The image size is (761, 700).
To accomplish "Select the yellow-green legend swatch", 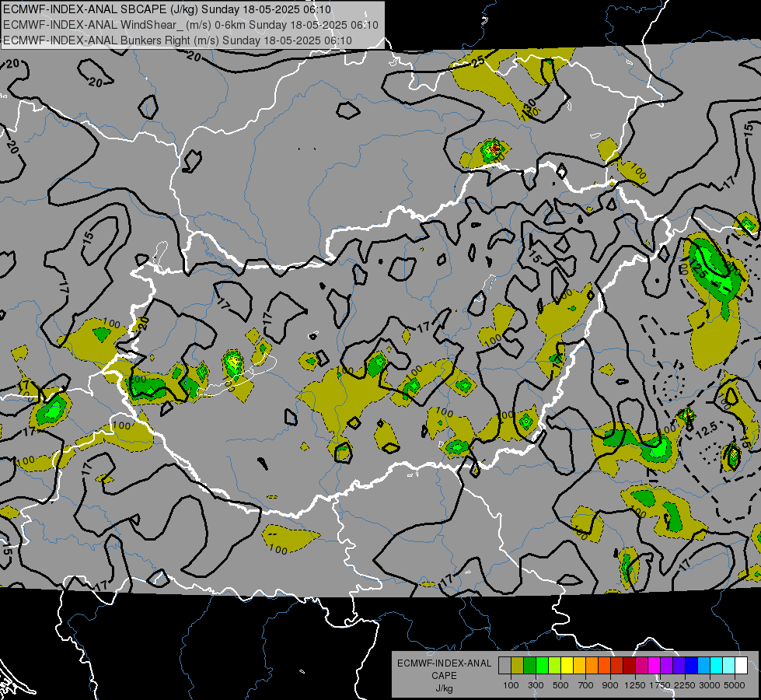I will click(554, 666).
